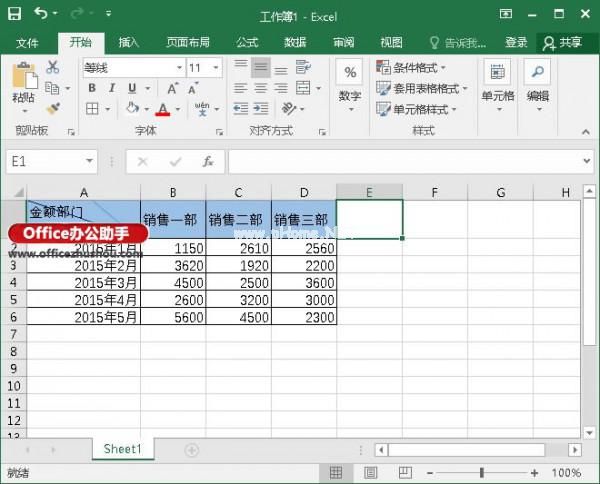
Task: Click the Cut scissors icon
Action: click(52, 68)
